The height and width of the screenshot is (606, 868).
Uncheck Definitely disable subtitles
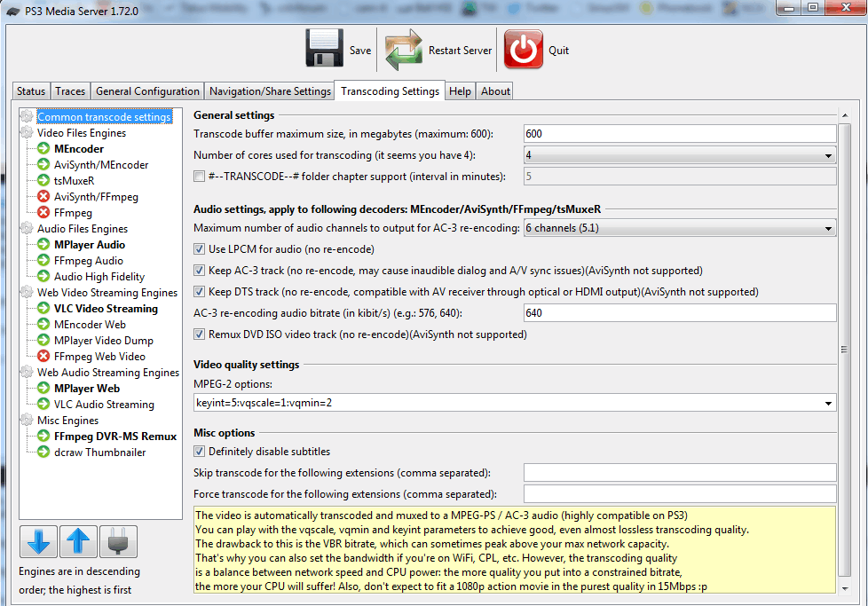(200, 452)
